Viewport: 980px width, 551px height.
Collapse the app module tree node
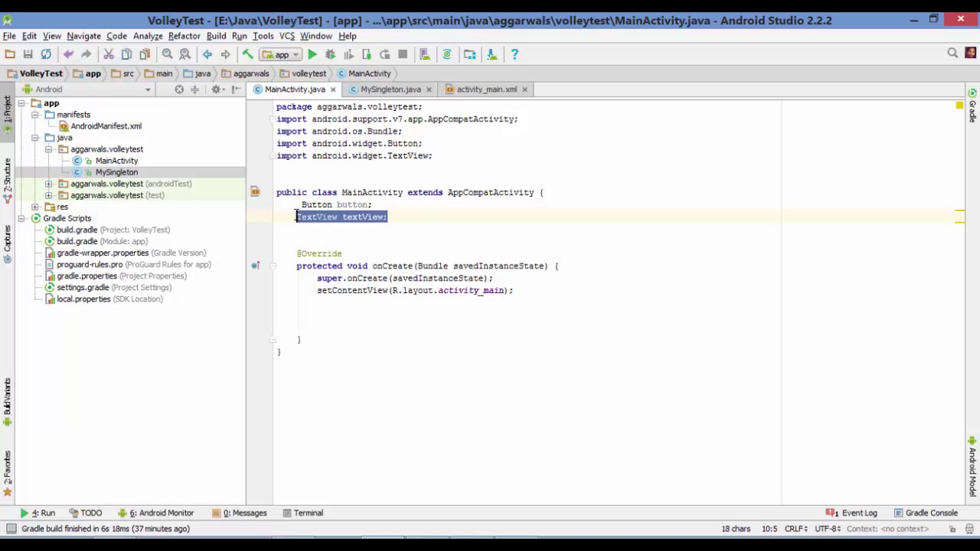click(x=21, y=103)
